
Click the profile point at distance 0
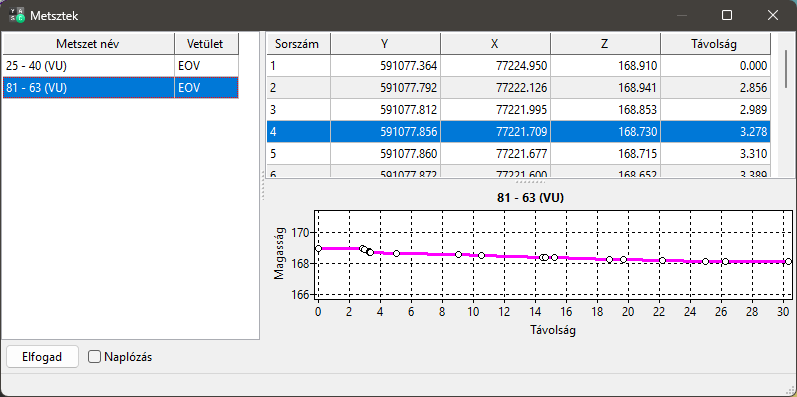319,249
